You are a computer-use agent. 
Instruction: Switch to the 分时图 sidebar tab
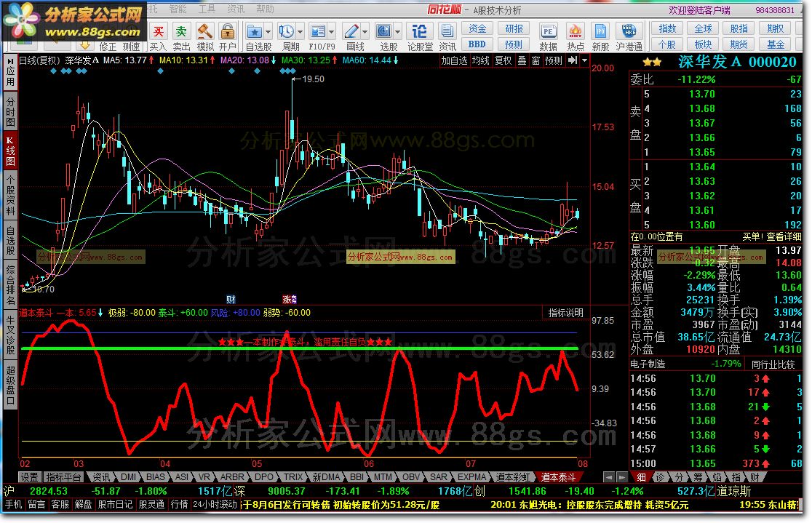(10, 111)
